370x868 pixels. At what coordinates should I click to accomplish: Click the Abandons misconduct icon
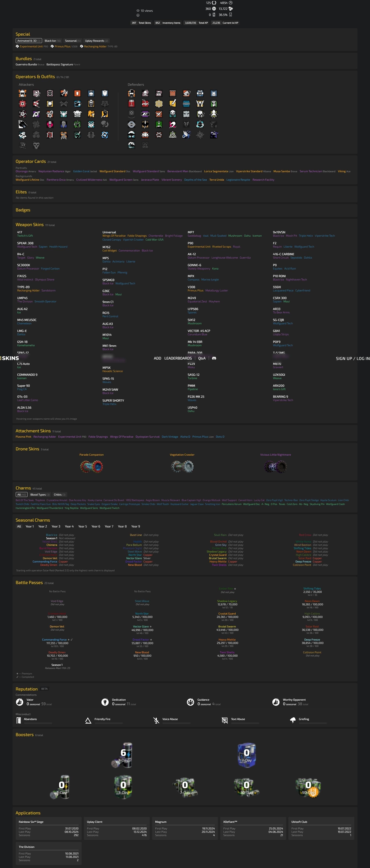19,720
